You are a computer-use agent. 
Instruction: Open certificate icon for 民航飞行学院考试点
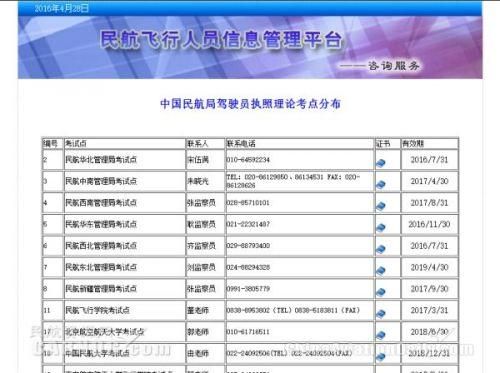380,313
